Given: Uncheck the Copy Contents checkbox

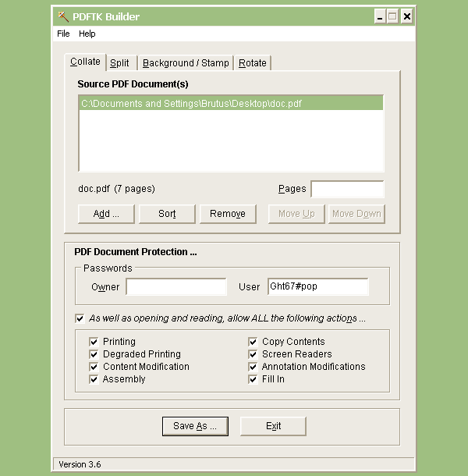Looking at the screenshot, I should pyautogui.click(x=253, y=342).
